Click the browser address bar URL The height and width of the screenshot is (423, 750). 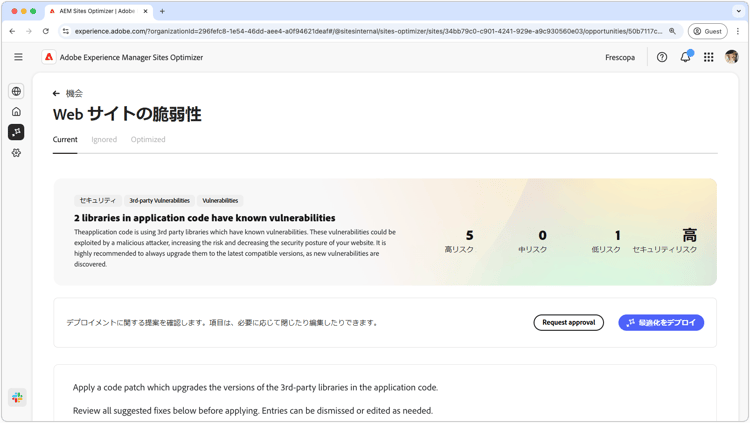368,31
